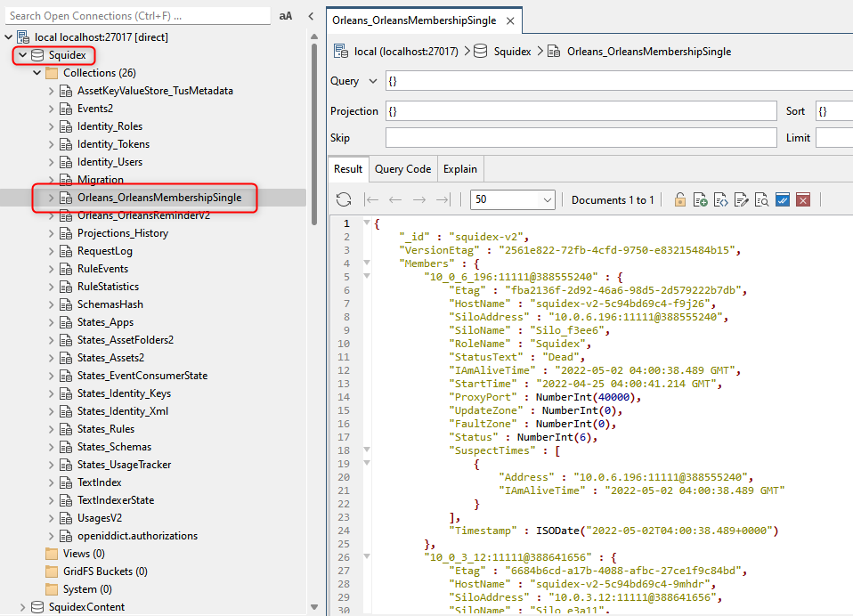Select the Identity_Roles collection
Image resolution: width=853 pixels, height=616 pixels.
coord(110,126)
